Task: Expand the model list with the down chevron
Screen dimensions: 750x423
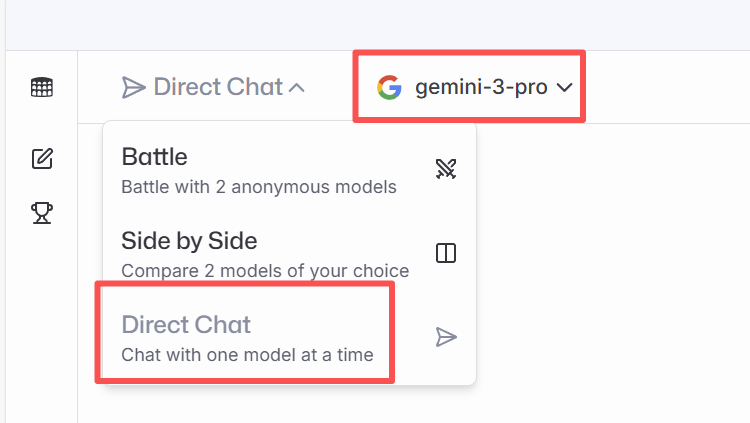Action: coord(564,88)
